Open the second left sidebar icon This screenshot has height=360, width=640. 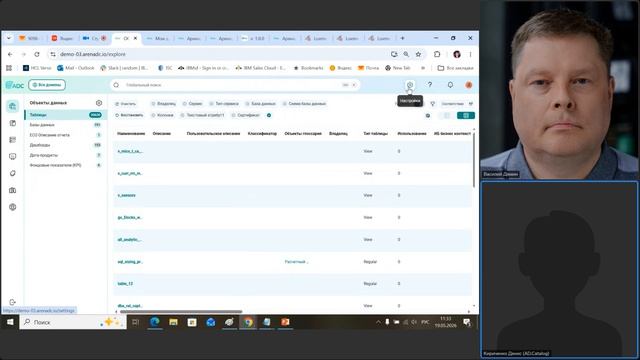click(13, 123)
